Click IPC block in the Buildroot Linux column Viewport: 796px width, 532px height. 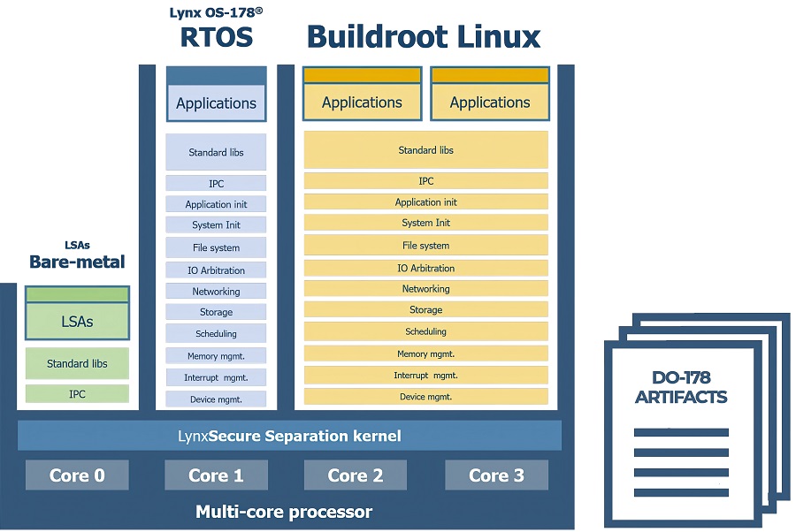(x=426, y=181)
